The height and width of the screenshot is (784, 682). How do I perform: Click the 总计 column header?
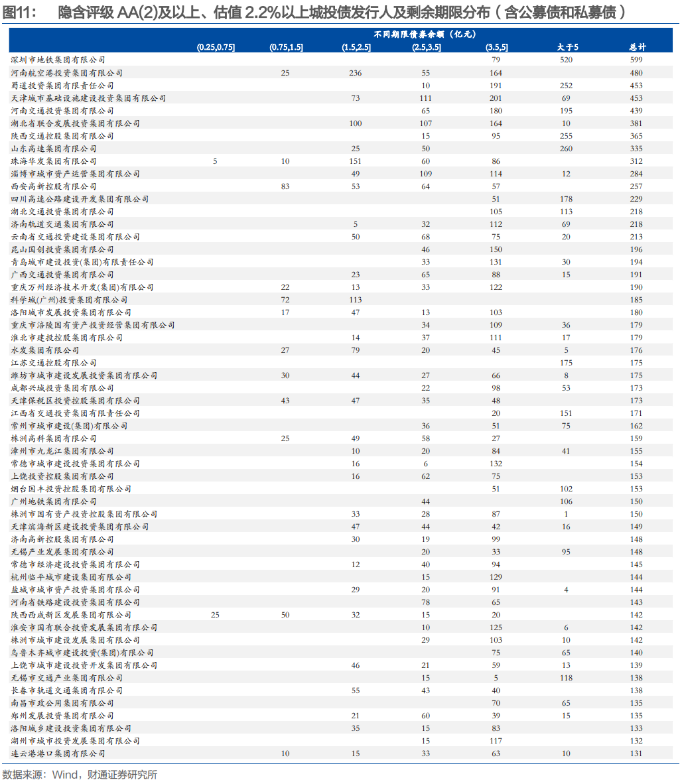638,47
